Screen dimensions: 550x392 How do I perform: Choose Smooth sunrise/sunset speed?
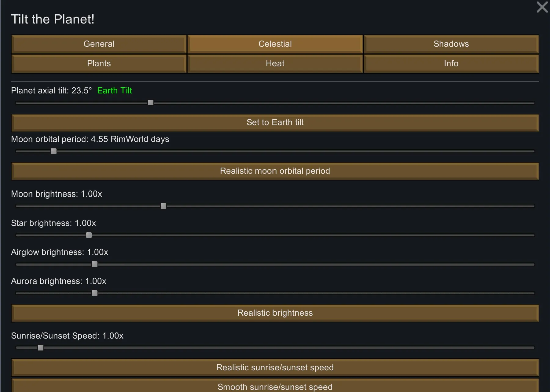(x=275, y=386)
